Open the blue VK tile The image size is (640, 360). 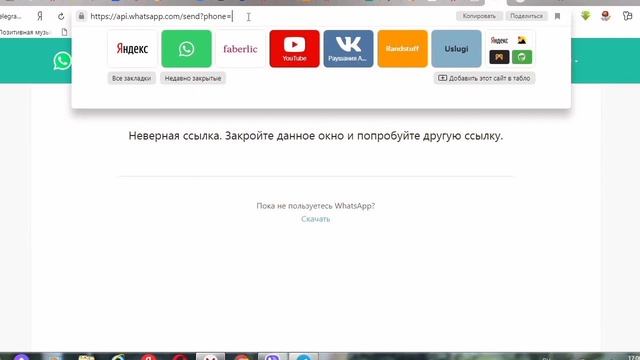click(x=348, y=49)
